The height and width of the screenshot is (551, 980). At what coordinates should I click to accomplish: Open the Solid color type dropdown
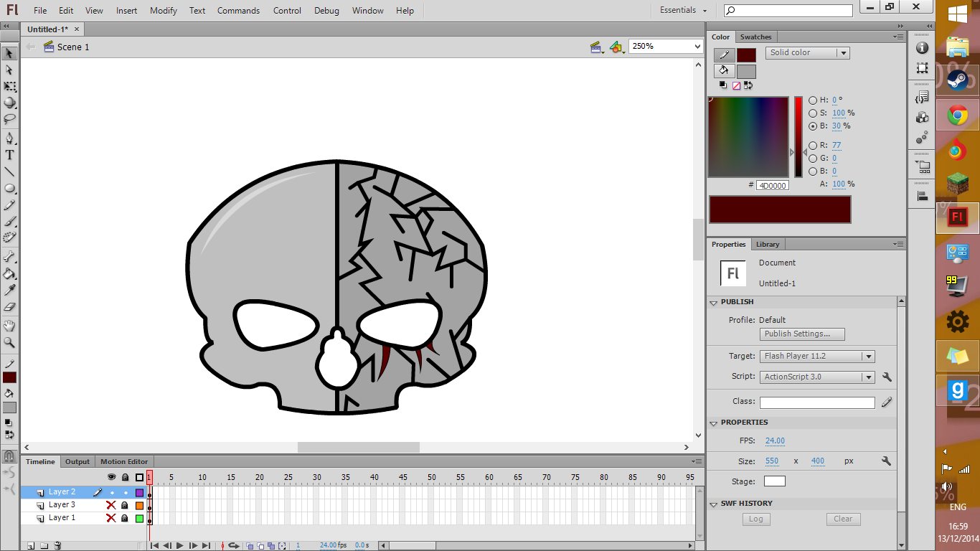coord(808,53)
